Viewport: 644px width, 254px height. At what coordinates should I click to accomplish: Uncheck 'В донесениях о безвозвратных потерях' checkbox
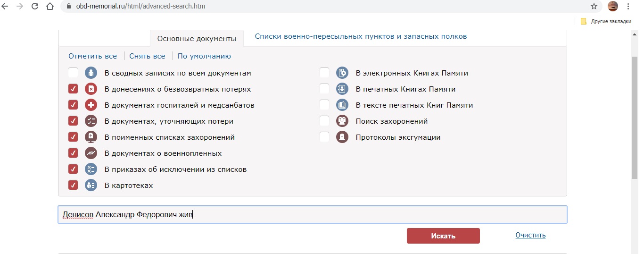73,89
